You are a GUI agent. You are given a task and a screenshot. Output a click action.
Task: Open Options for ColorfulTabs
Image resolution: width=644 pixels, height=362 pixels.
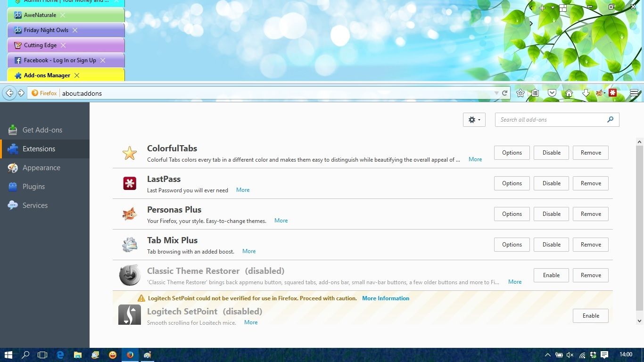click(512, 153)
